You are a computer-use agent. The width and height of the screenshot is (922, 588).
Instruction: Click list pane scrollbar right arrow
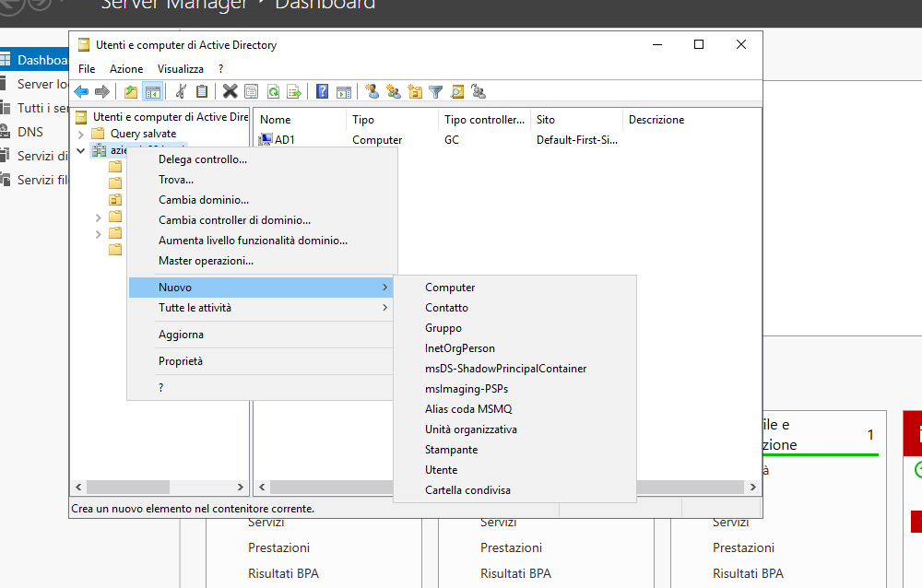[x=752, y=487]
